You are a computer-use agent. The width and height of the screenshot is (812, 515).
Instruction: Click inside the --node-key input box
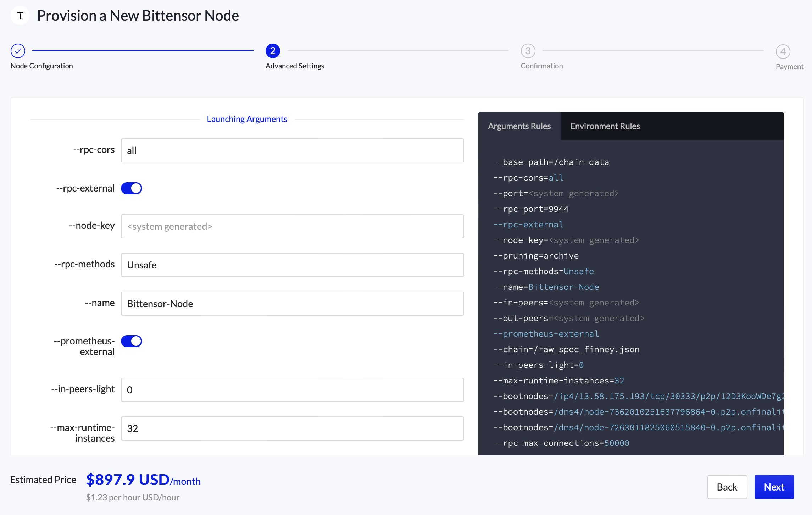[292, 226]
